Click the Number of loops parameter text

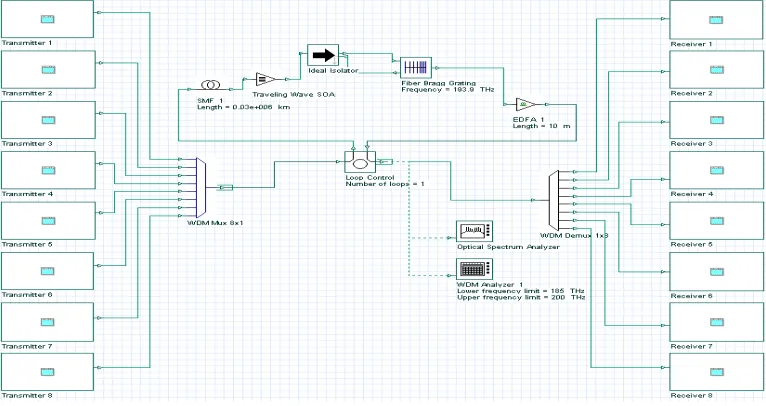click(385, 184)
